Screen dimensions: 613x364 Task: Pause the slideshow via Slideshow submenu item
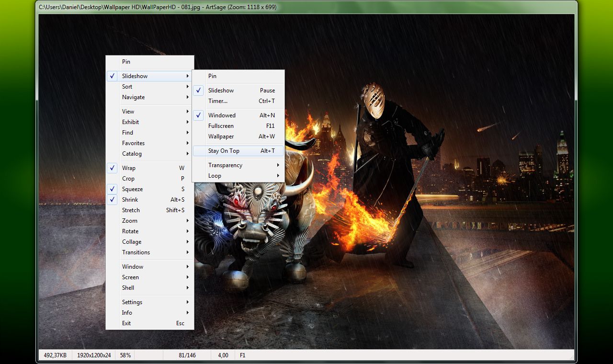pyautogui.click(x=238, y=91)
